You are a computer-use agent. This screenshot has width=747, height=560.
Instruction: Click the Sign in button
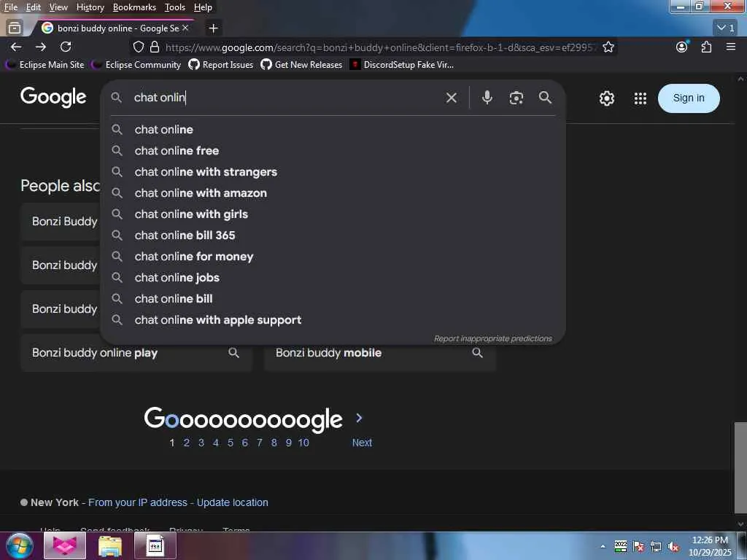[689, 98]
